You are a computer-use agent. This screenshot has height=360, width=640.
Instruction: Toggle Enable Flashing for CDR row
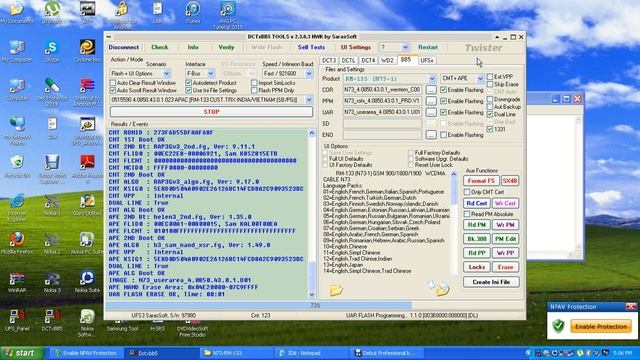pyautogui.click(x=443, y=89)
